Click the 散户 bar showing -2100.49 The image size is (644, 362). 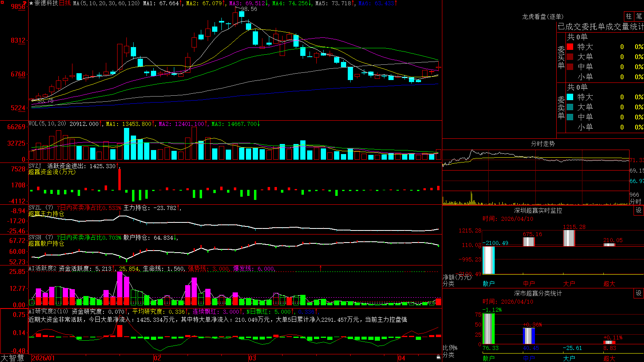pos(489,260)
